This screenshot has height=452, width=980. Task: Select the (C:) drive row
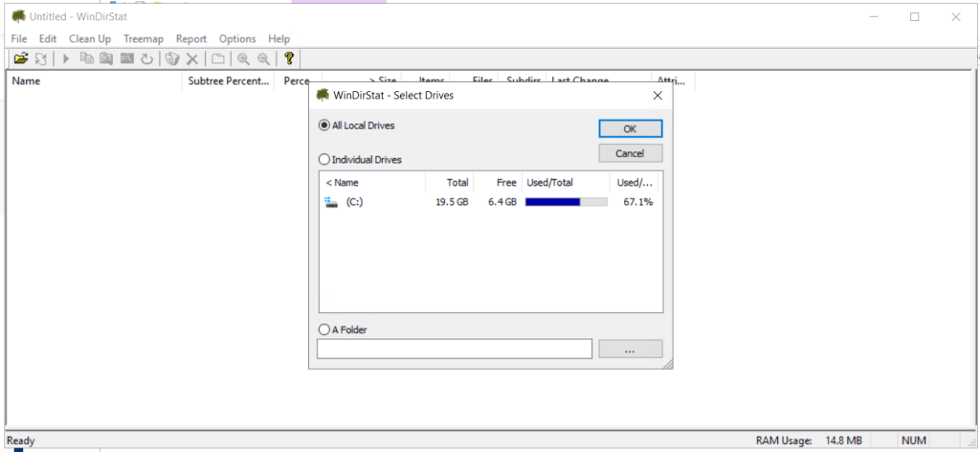click(491, 202)
